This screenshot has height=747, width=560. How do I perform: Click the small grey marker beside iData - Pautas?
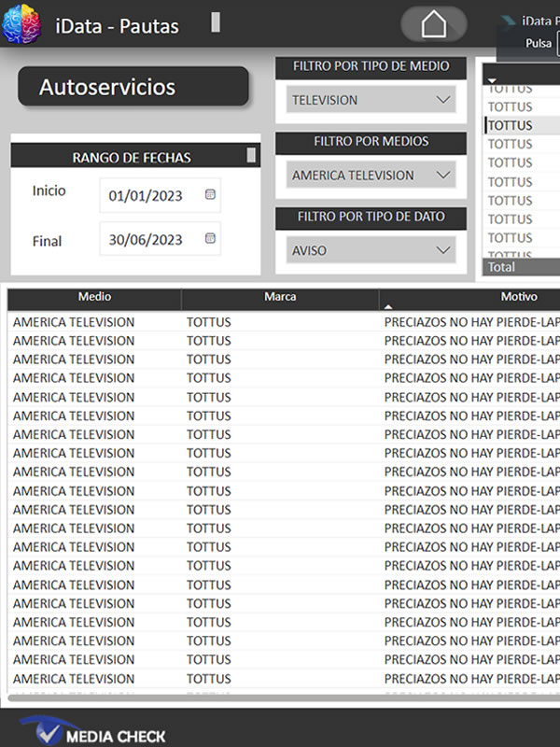[216, 22]
